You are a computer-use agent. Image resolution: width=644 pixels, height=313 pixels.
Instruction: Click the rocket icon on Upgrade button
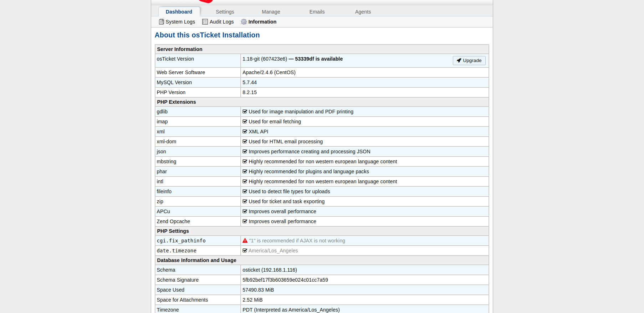(x=459, y=61)
